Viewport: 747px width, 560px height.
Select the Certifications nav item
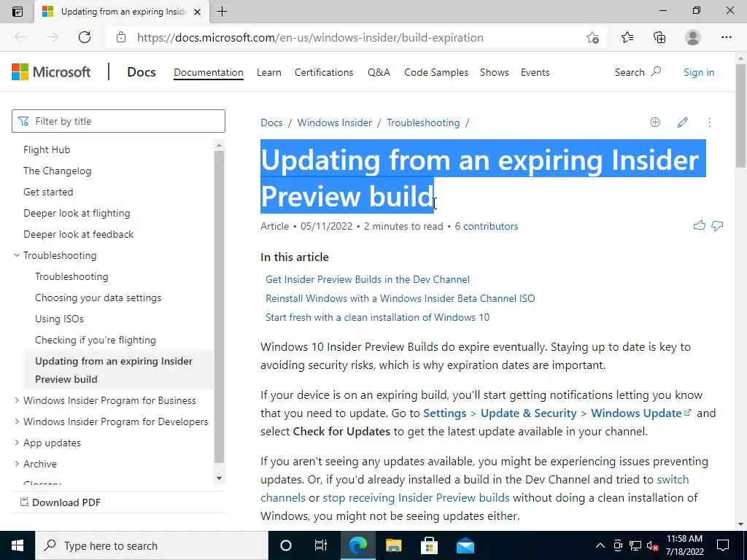pos(324,72)
